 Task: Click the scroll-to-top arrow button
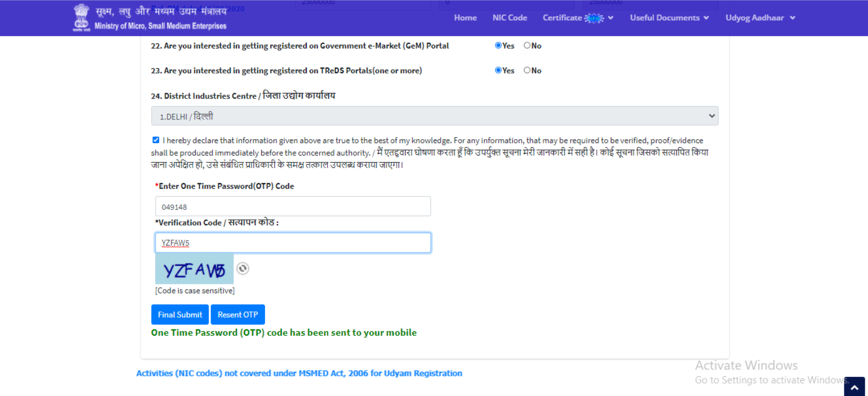pyautogui.click(x=854, y=387)
